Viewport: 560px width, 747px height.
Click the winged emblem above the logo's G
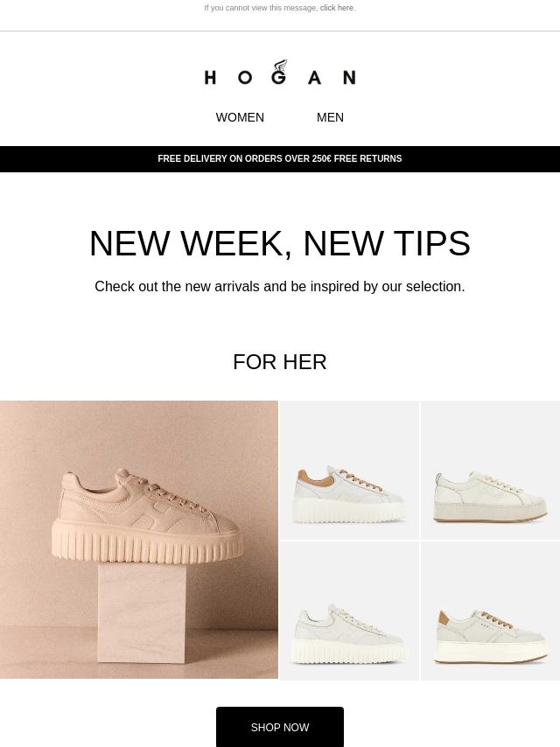[281, 66]
